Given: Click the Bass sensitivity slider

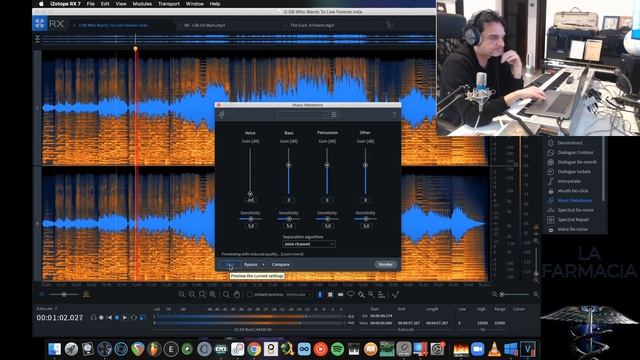Looking at the screenshot, I should 289,219.
